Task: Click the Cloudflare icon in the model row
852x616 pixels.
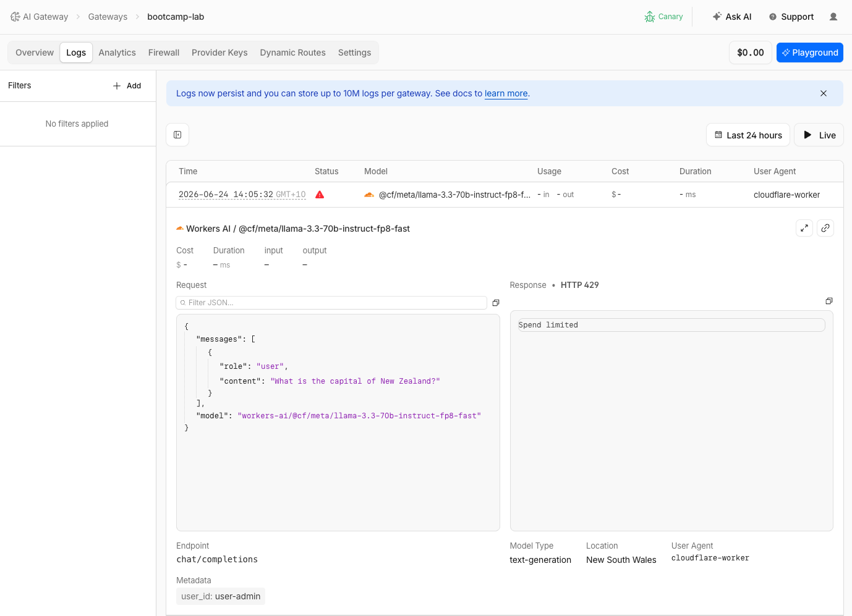Action: pyautogui.click(x=369, y=195)
